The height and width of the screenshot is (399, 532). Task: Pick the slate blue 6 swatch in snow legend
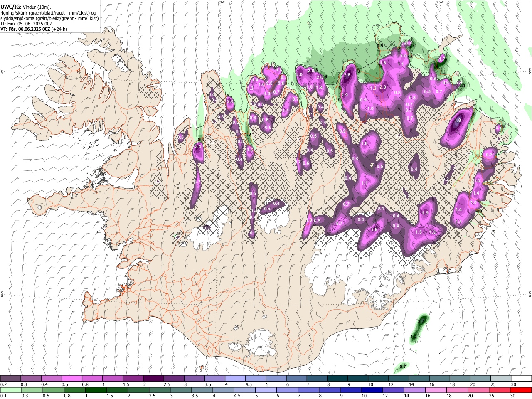(x=297, y=378)
